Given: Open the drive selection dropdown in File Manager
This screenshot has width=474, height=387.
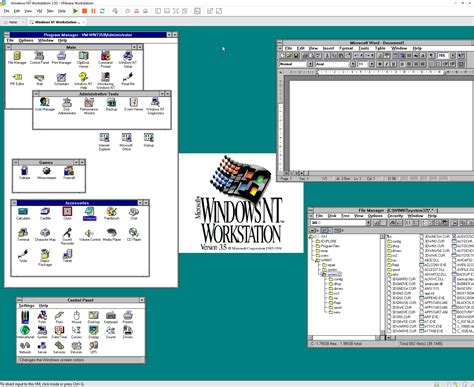Looking at the screenshot, I should [368, 222].
